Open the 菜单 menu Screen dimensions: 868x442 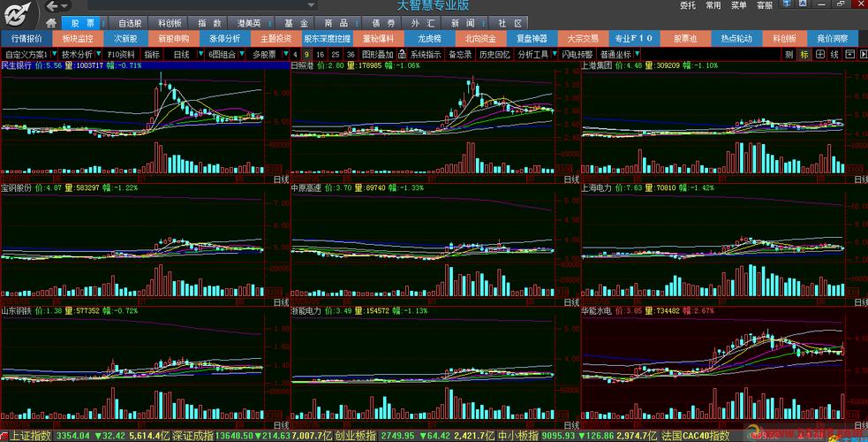(x=739, y=5)
